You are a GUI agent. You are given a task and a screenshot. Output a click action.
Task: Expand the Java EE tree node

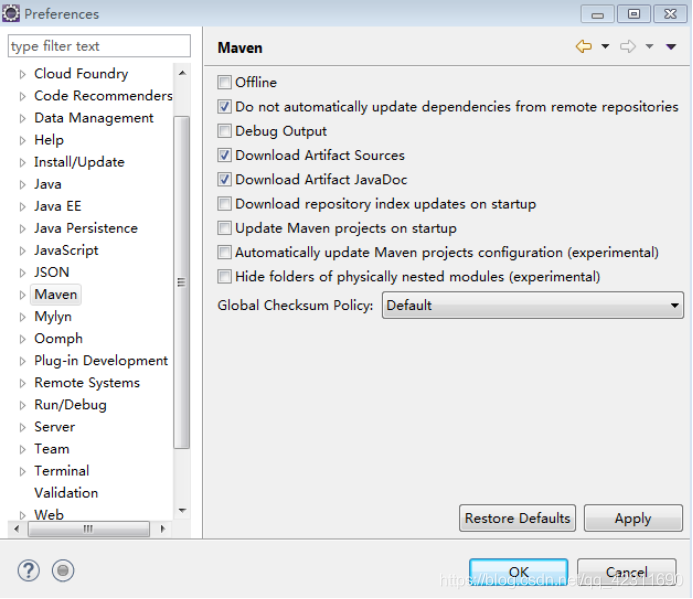23,207
